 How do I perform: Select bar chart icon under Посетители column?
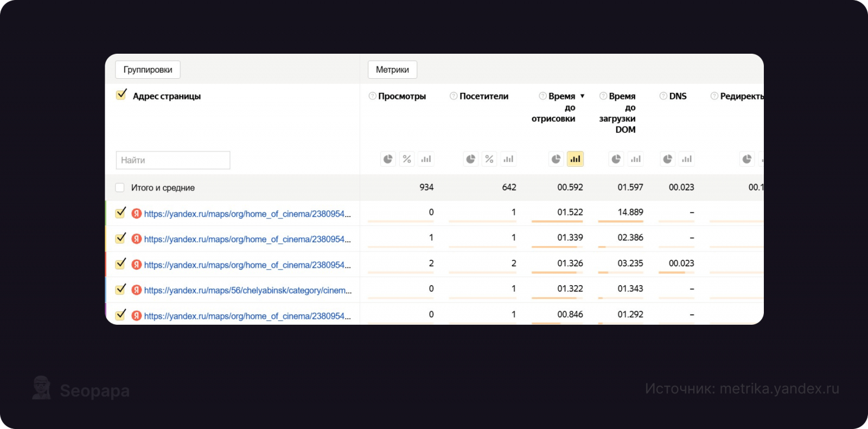coord(508,159)
